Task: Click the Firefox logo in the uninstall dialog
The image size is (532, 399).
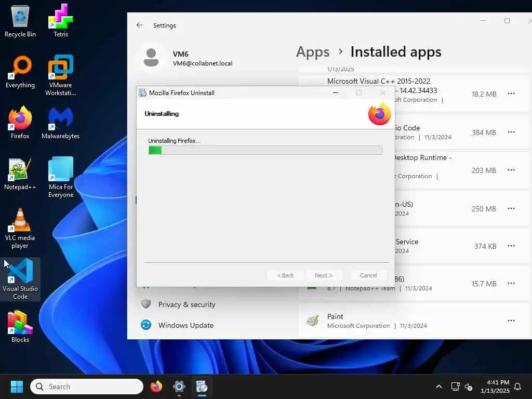Action: pos(379,114)
